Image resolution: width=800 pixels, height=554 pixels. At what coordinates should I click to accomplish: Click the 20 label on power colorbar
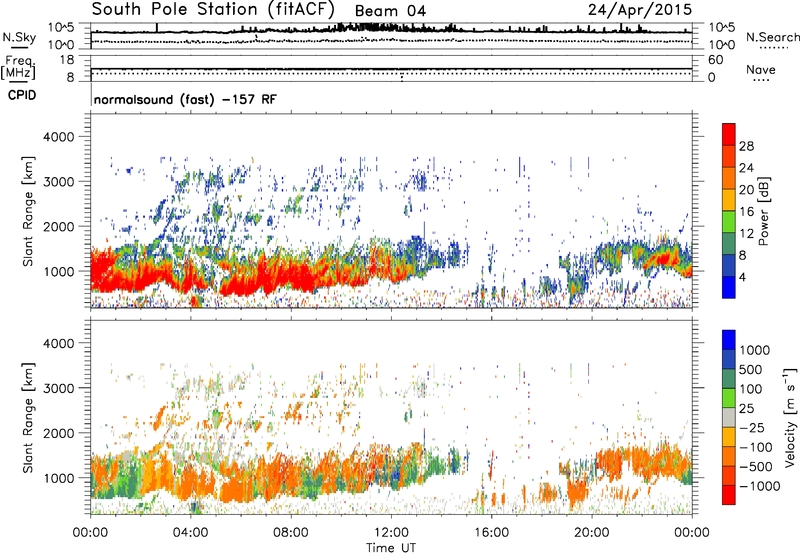(x=746, y=190)
